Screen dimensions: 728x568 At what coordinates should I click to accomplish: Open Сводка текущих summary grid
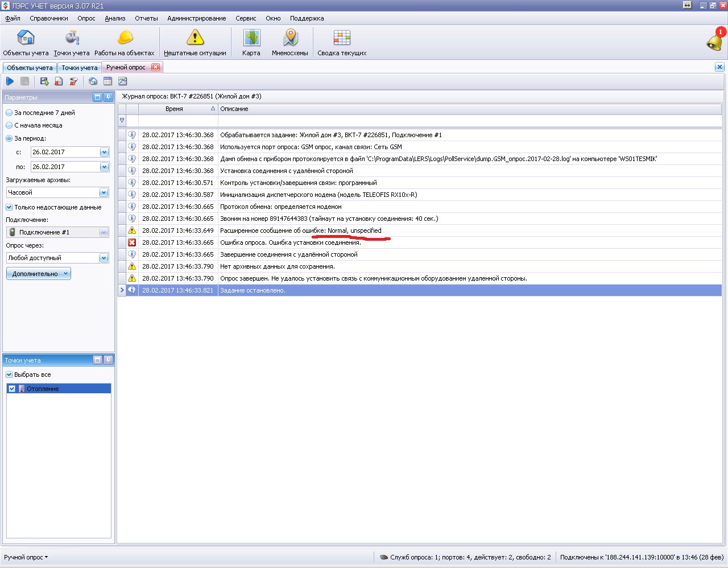[x=342, y=43]
